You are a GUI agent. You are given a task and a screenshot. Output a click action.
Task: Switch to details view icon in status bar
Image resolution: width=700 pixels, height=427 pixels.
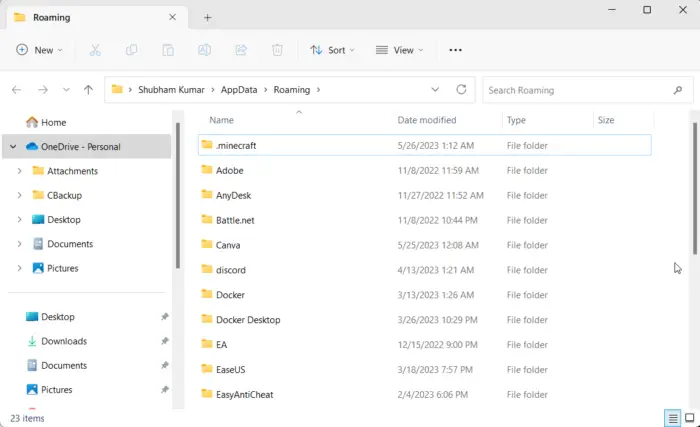(x=672, y=418)
